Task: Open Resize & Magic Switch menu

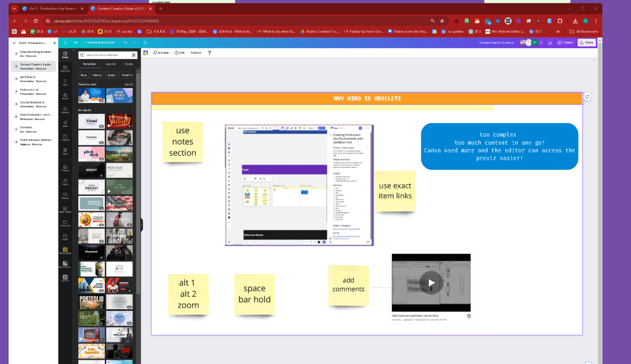Action: (x=99, y=42)
